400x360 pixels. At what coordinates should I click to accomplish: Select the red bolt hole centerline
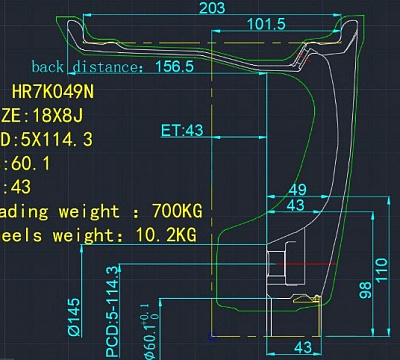coord(306,264)
